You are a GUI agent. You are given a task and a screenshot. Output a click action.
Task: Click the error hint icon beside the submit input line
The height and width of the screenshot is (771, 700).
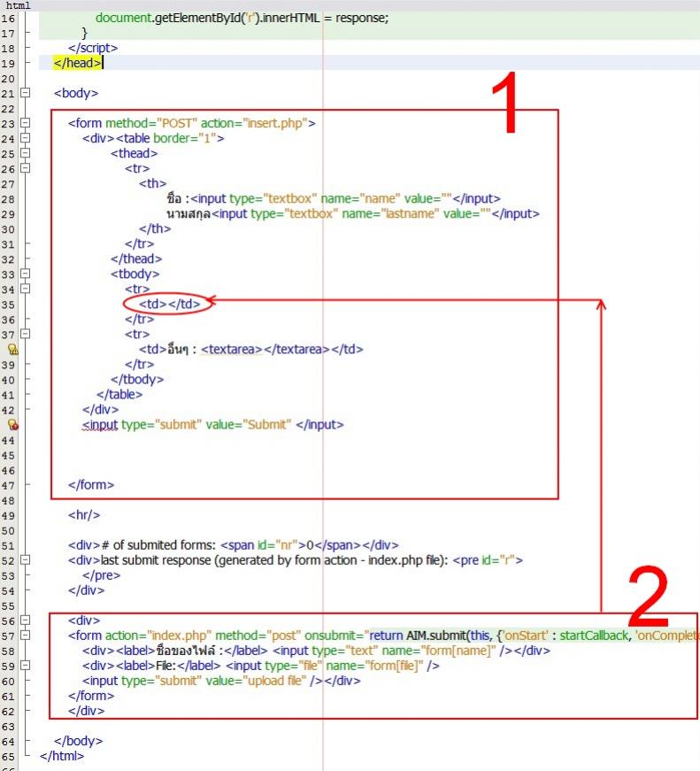click(12, 425)
